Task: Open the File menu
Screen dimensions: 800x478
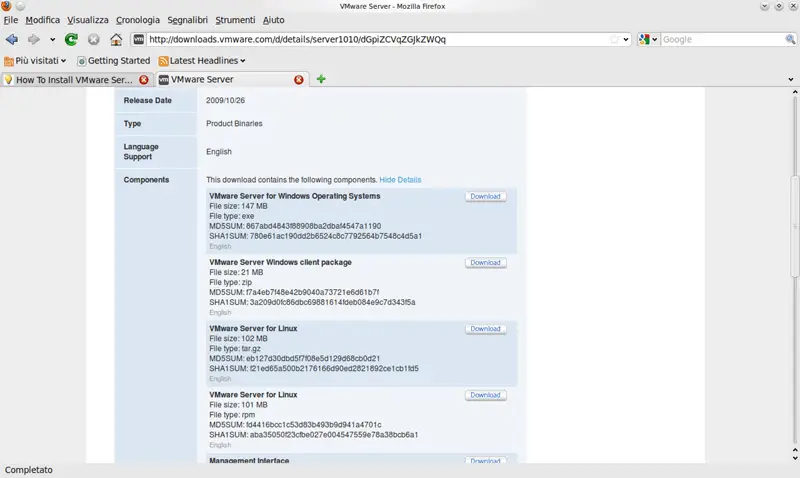Action: point(11,20)
